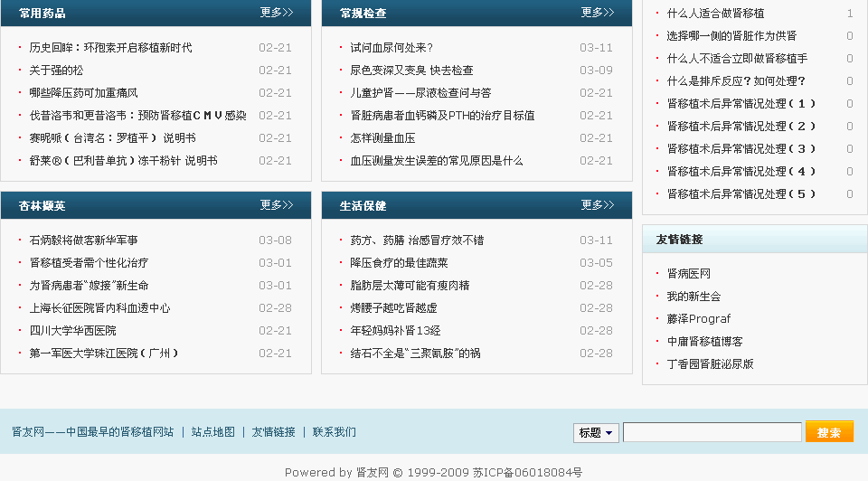Open the 更多>> link in 常规检查 panel

click(598, 12)
